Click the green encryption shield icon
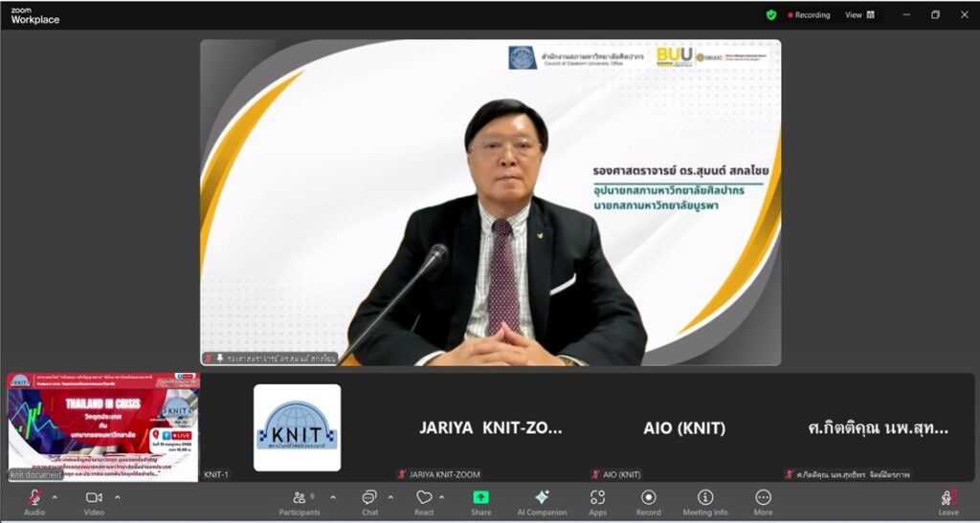980x523 pixels. [771, 14]
